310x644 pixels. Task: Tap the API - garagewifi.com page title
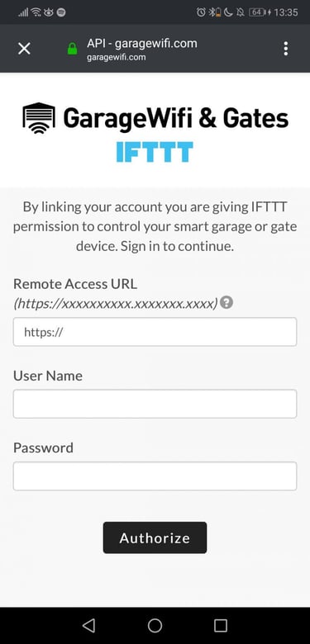(x=142, y=43)
